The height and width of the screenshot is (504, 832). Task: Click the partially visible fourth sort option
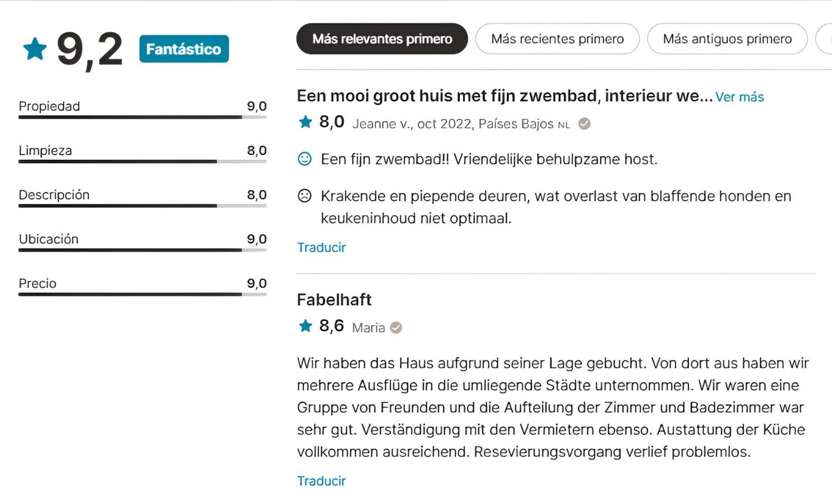pyautogui.click(x=824, y=39)
